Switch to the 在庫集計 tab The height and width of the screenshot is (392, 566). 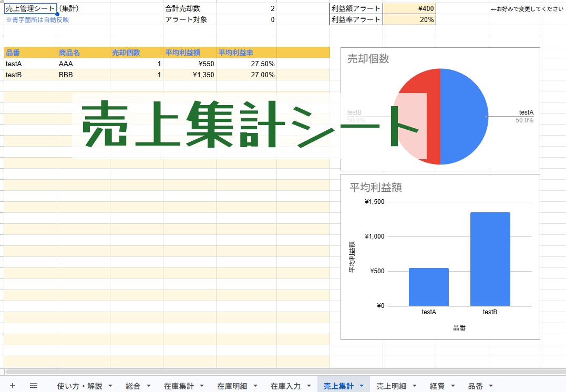[179, 386]
